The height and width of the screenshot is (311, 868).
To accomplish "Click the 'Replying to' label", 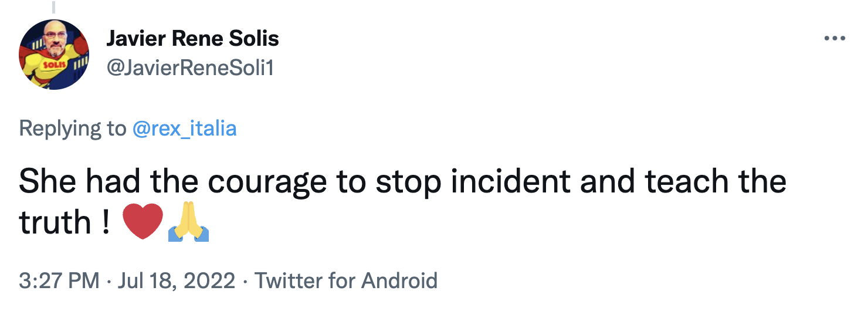I will [72, 128].
